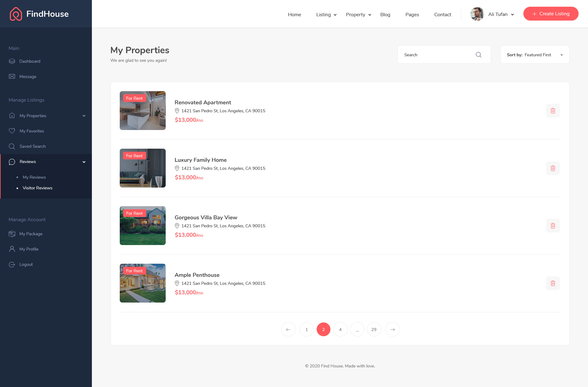588x387 pixels.
Task: Go to My Favorites heart icon
Action: coord(12,131)
